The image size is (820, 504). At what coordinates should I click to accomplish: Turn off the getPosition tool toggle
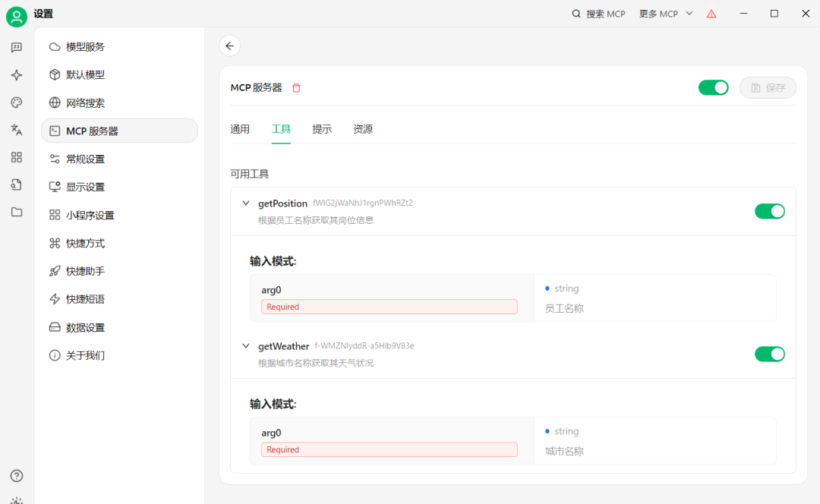(x=770, y=211)
